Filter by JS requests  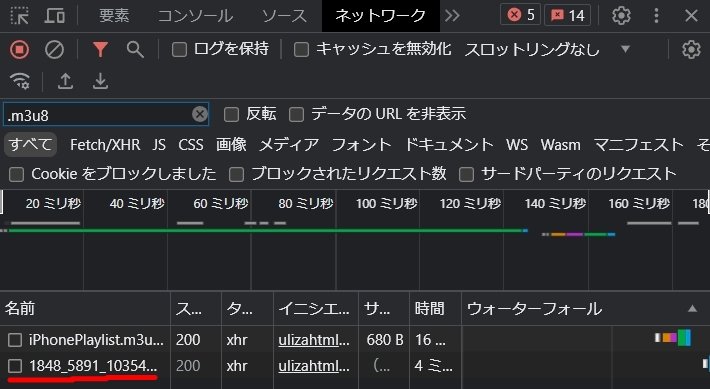pos(159,145)
